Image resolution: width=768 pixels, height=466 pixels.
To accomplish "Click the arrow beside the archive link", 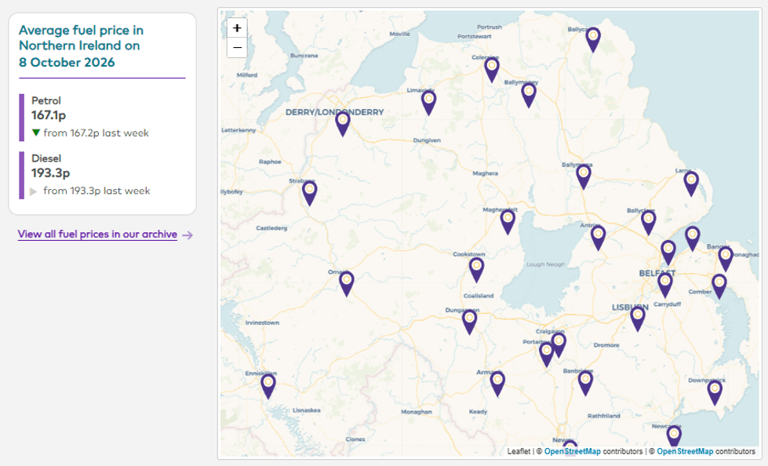I will pos(187,235).
